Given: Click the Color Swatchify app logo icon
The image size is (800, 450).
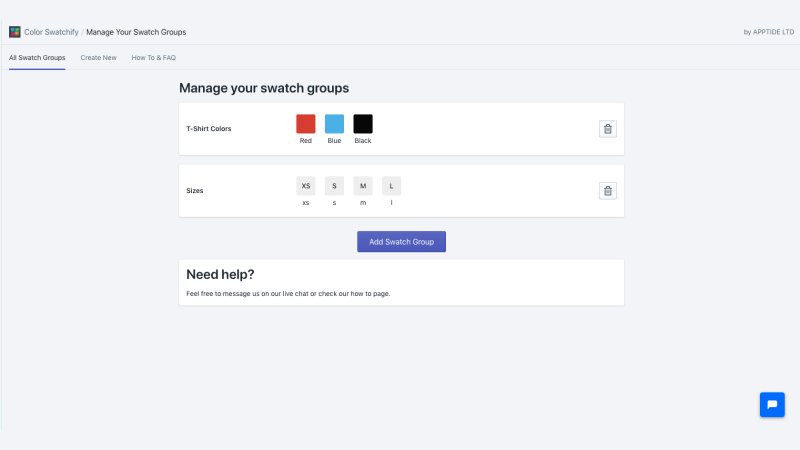Looking at the screenshot, I should (15, 32).
